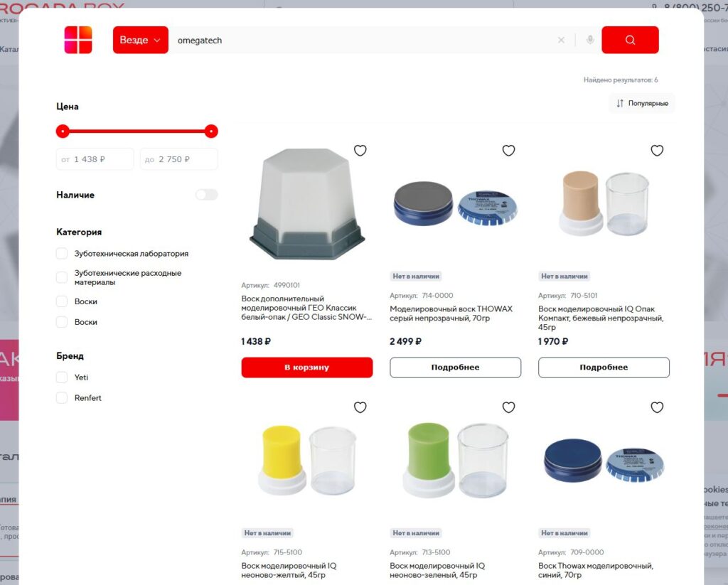Open "Воск моделировочный IQ Опак Компакт" title

point(601,318)
